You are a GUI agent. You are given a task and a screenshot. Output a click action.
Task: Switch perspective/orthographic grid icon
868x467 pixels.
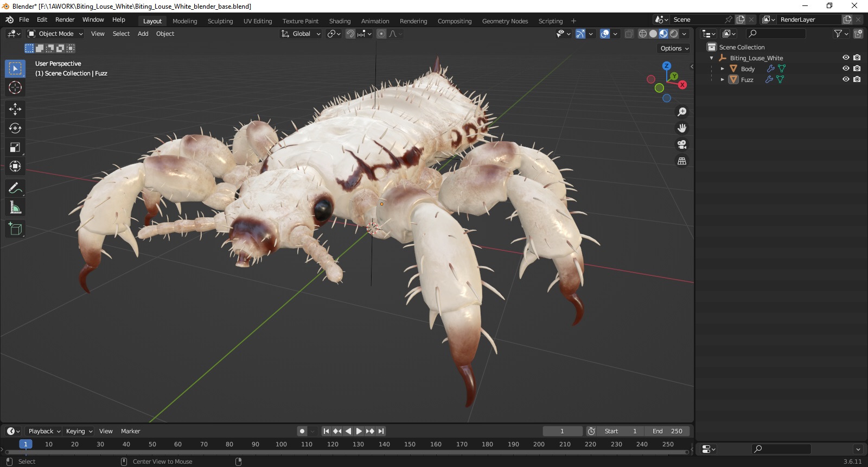pyautogui.click(x=682, y=161)
